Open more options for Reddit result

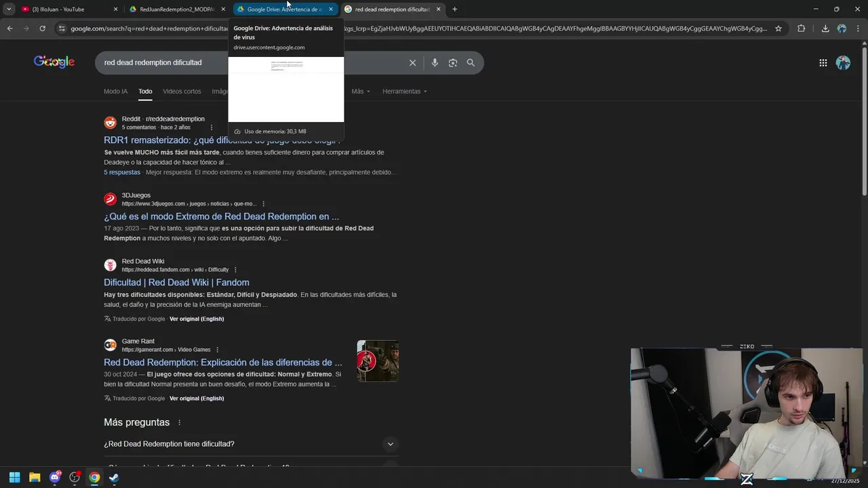click(x=212, y=127)
